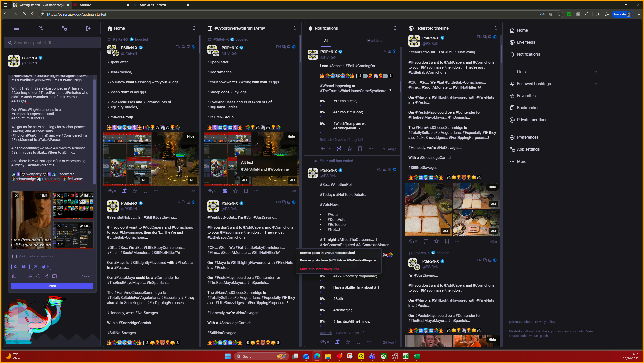Screen dimensions: 644x363
Task: Open Home column settings expander
Action: click(194, 28)
